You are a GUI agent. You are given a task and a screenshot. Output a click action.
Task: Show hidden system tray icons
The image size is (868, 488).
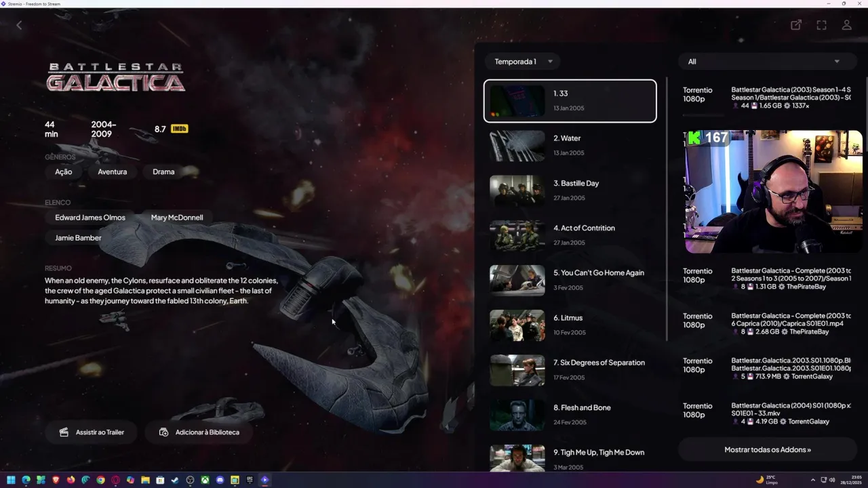pos(812,480)
